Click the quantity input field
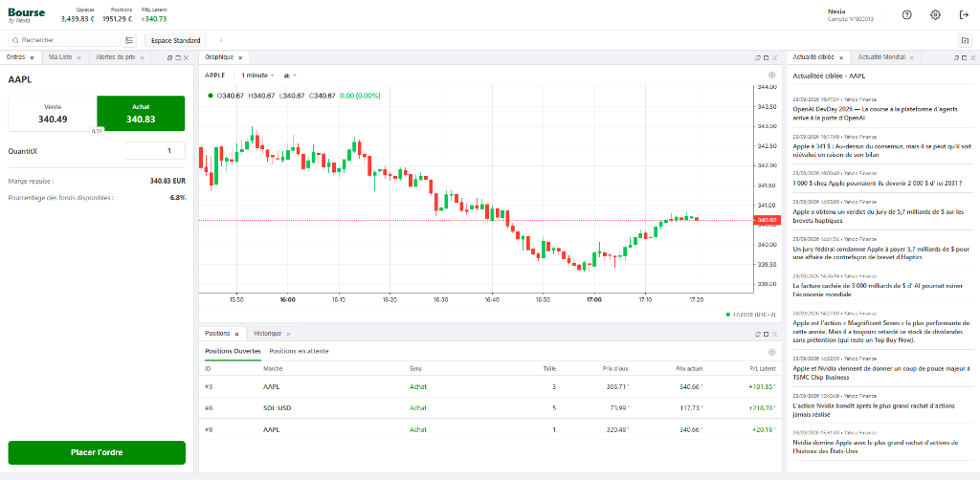Viewport: 980px width, 480px height. coord(154,150)
